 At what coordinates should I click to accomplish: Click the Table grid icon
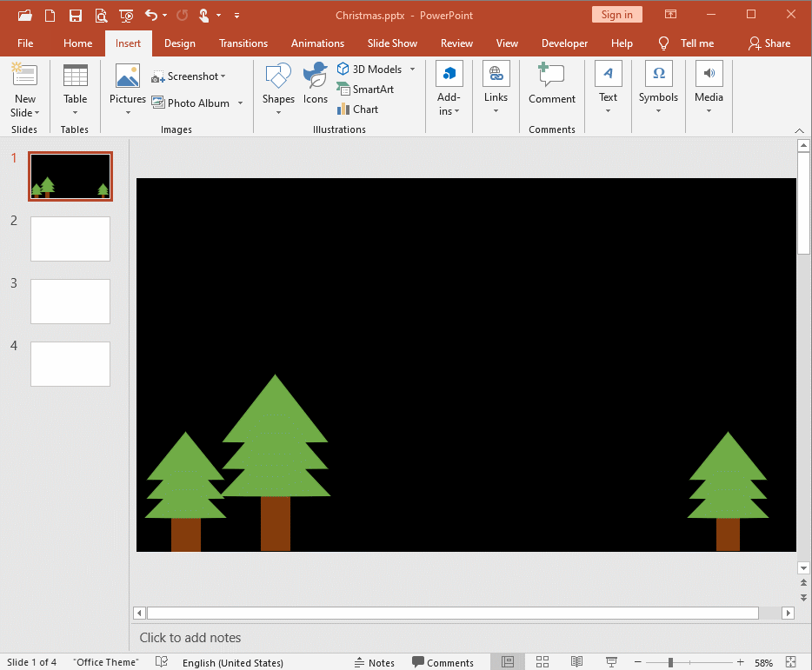(x=76, y=76)
